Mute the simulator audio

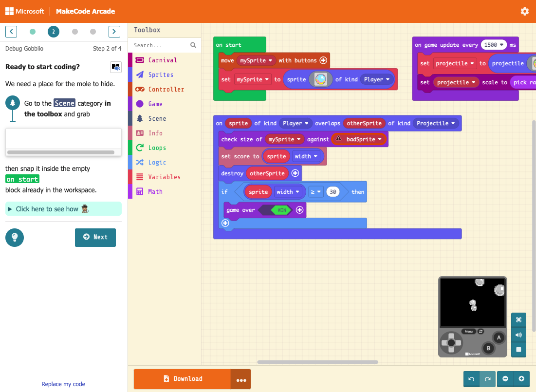click(518, 335)
